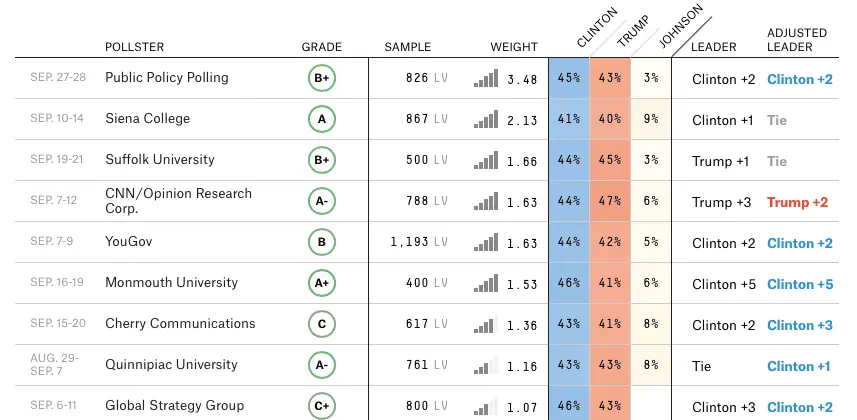Screen dimensions: 857x420
Task: Sort by the SAMPLE column header
Action: 408,47
